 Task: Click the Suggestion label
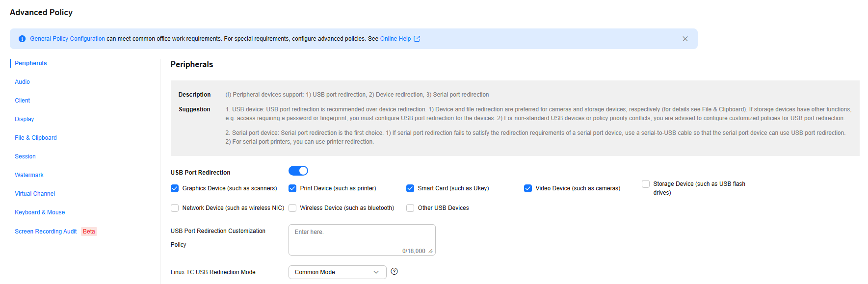coord(194,109)
